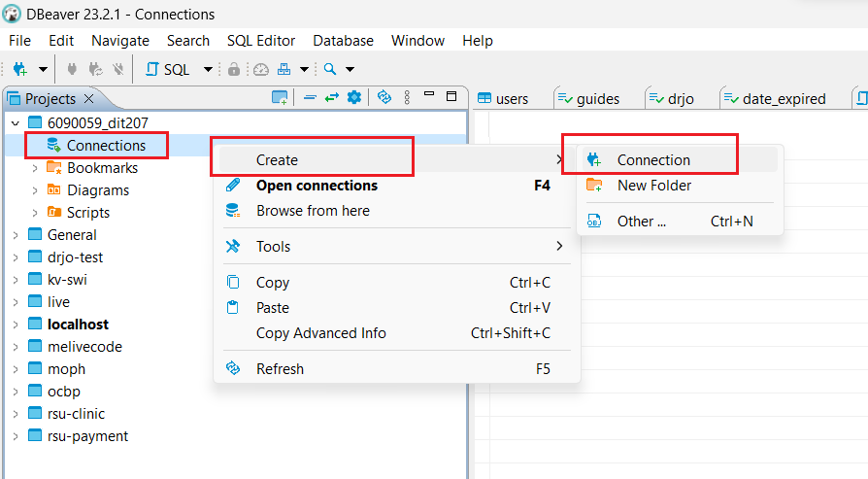Click the Invalidate/Reconnect toolbar icon
The image size is (868, 479).
tap(95, 69)
